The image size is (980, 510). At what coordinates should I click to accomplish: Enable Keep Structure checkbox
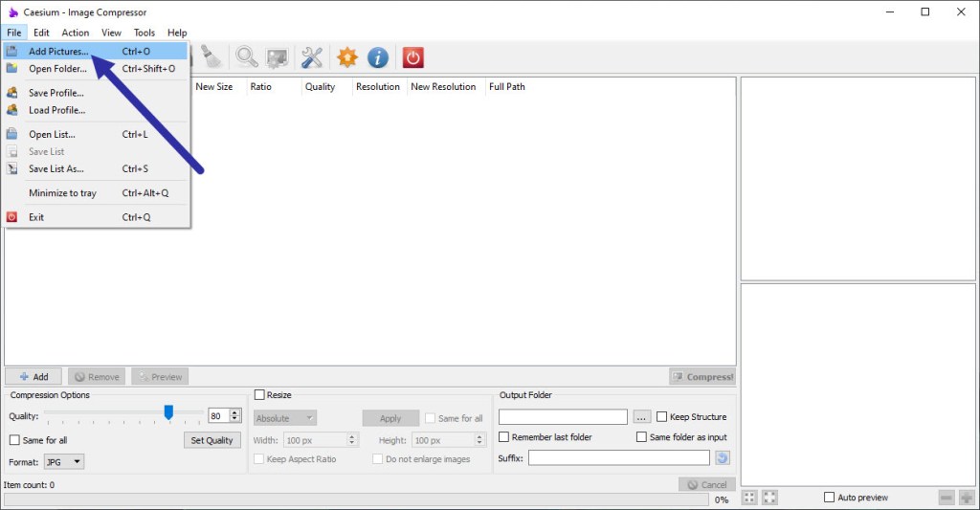(662, 416)
